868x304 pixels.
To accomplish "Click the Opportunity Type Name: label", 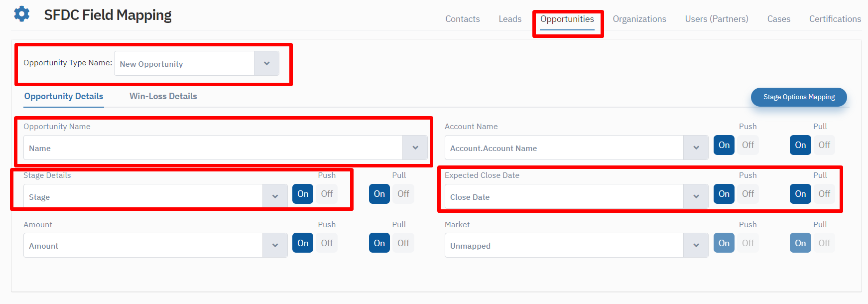I will point(68,63).
